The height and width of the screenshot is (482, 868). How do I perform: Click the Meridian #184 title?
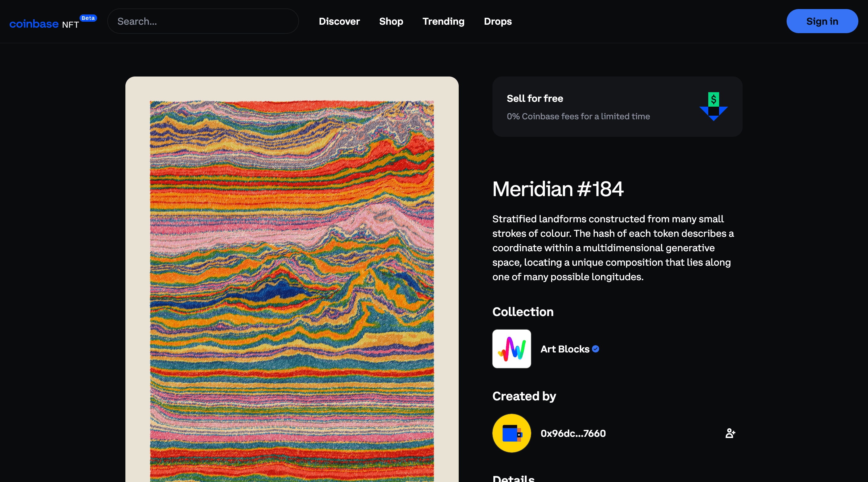(558, 189)
